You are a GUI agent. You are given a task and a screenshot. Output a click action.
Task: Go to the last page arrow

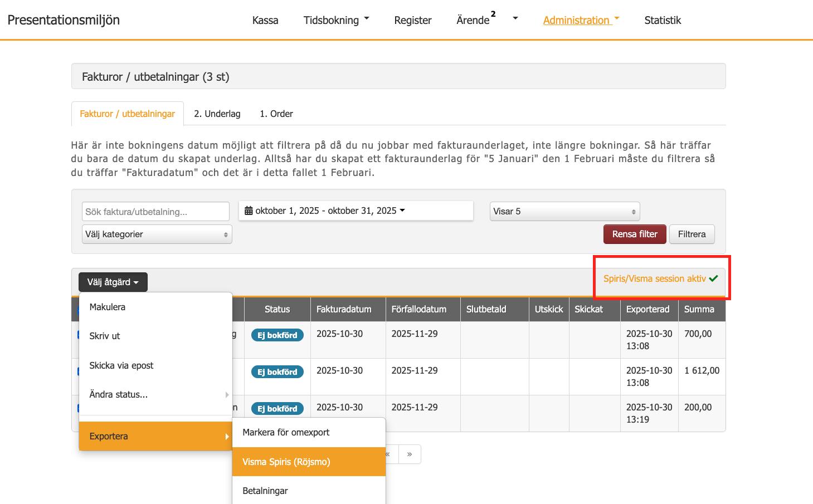coord(410,454)
